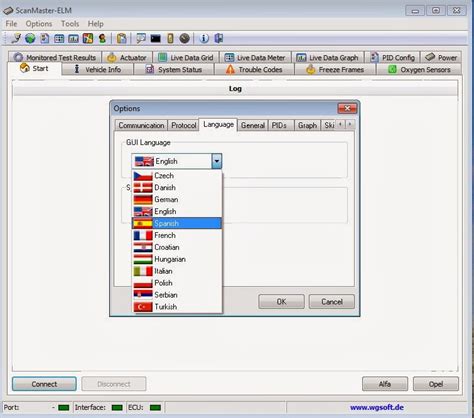Switch to Live Data Graph tab

327,57
